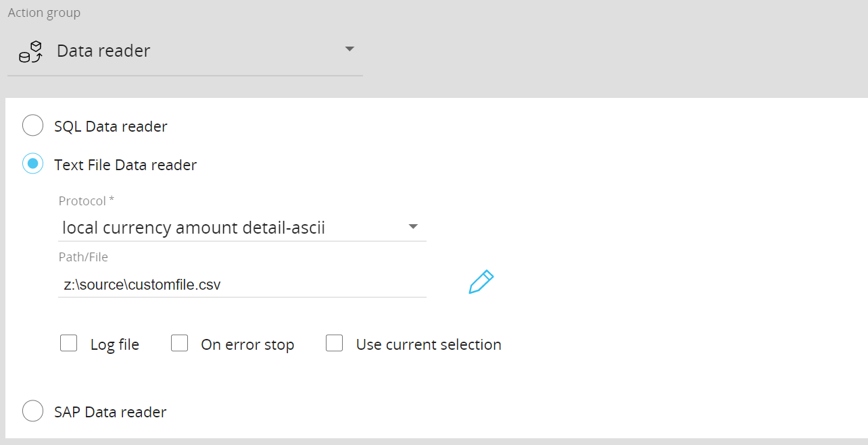Click the 'SAP Data reader' label text
This screenshot has height=445, width=868.
110,412
